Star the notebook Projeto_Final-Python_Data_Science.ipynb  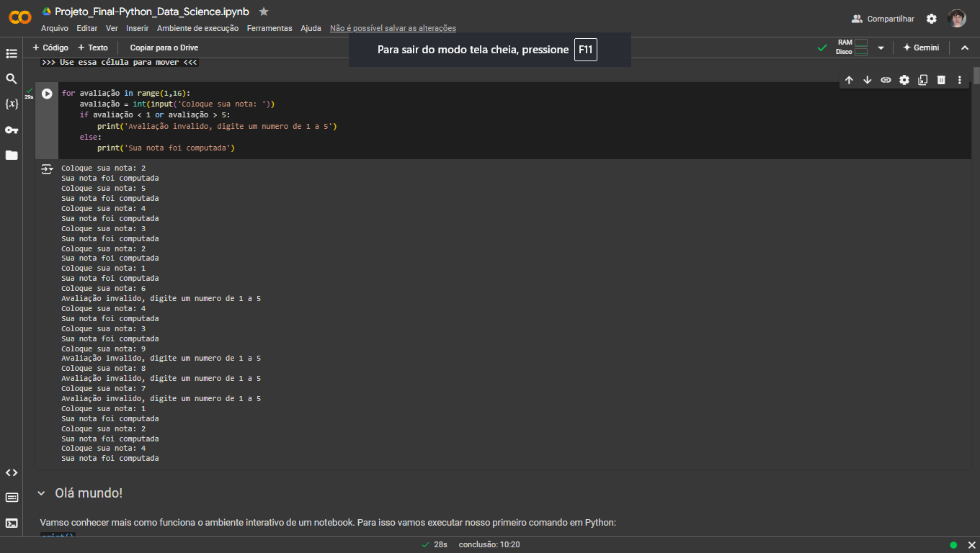coord(264,12)
